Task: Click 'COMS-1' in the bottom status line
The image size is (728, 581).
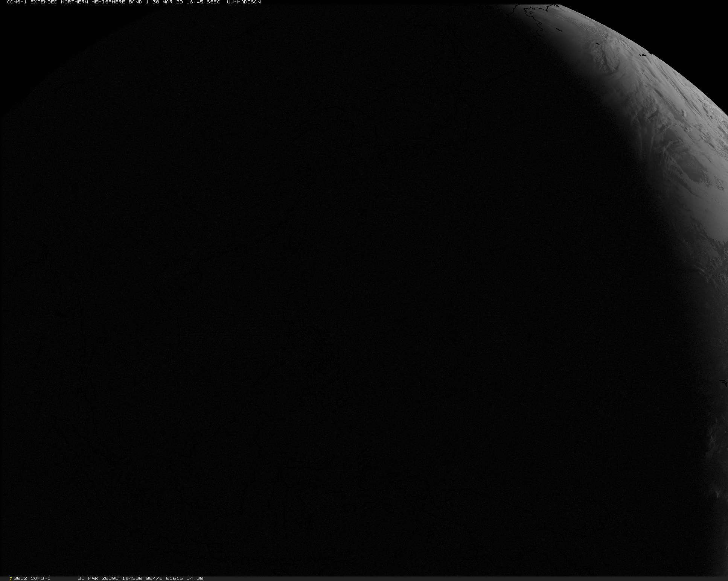Action: point(40,578)
